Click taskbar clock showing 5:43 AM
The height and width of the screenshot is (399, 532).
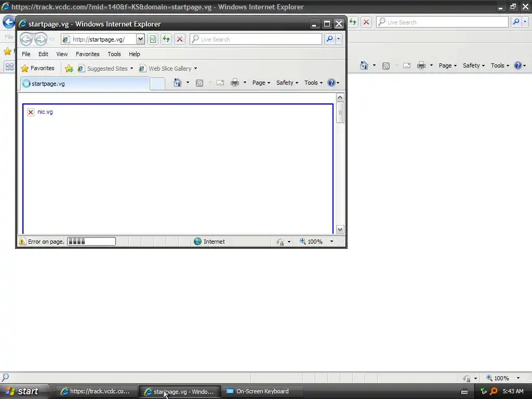513,391
